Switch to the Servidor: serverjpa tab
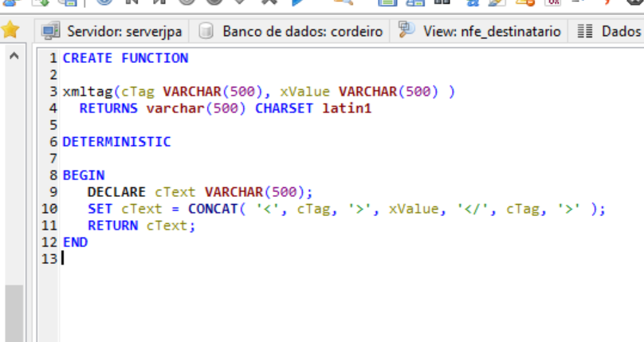 (112, 31)
